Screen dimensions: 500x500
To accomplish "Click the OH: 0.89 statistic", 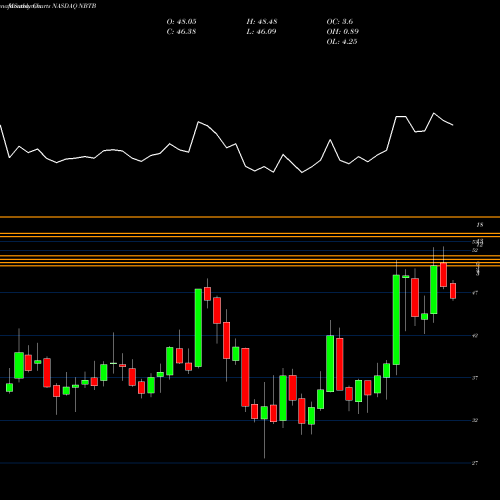I will point(343,32).
